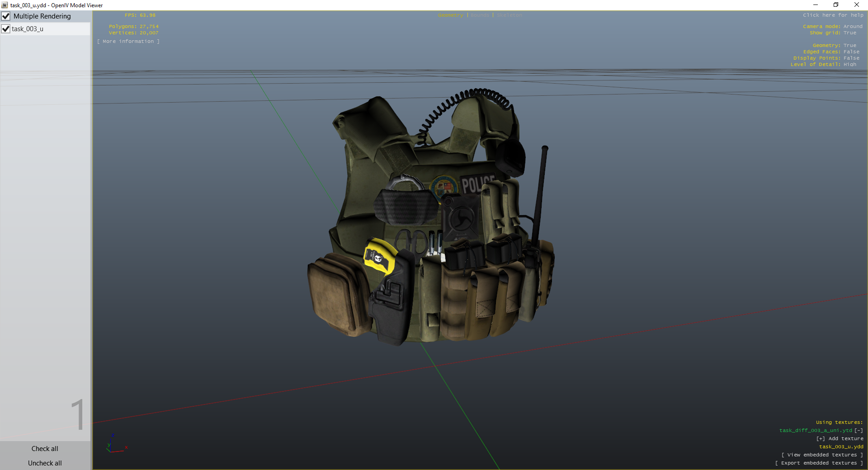The height and width of the screenshot is (470, 868).
Task: Click Export embedded textures
Action: tap(819, 463)
